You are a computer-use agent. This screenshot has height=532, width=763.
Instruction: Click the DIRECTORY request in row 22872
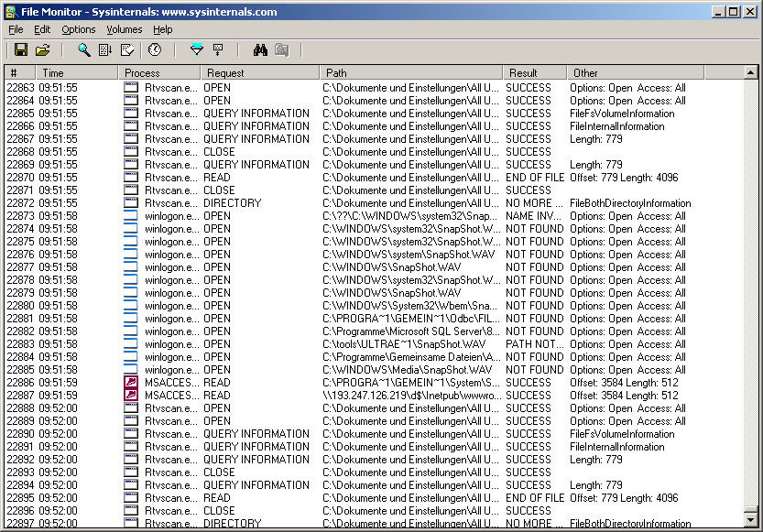[x=232, y=202]
